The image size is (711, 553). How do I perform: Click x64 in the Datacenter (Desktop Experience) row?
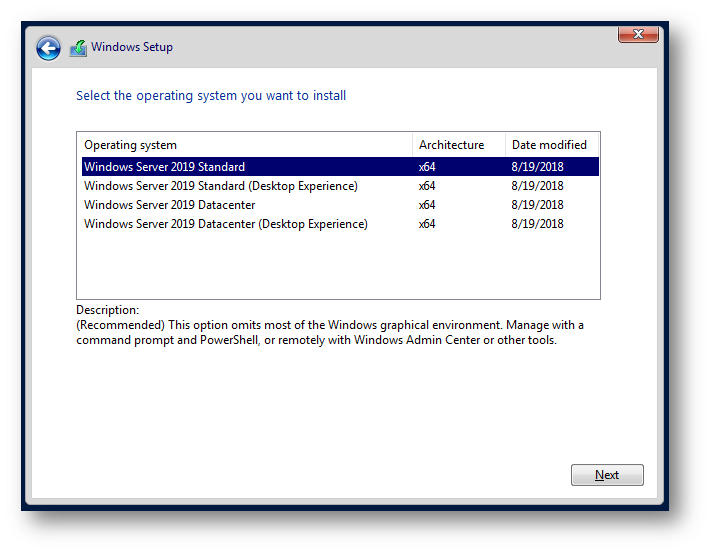tap(427, 224)
